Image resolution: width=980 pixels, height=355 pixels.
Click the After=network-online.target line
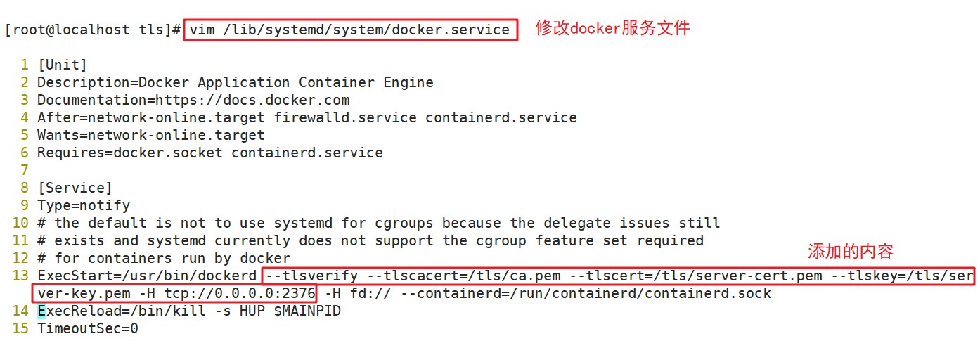307,117
